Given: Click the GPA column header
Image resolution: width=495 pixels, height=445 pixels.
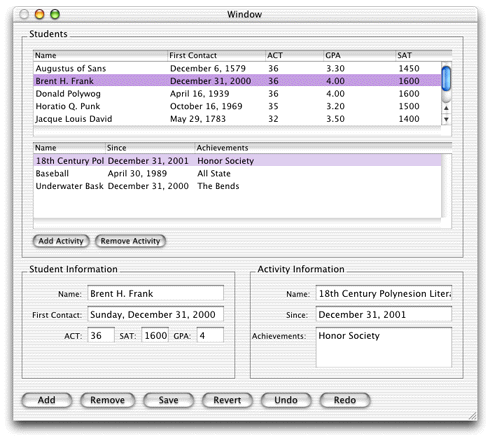Looking at the screenshot, I should 360,55.
